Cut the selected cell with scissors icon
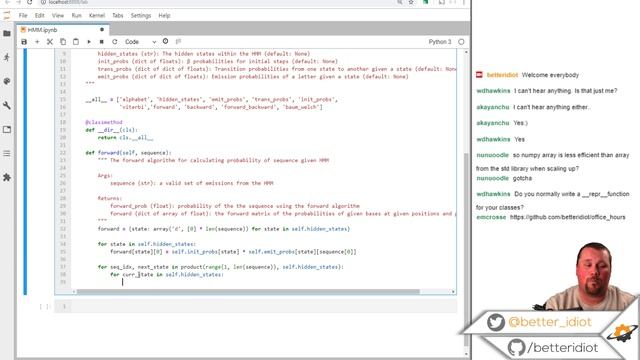 tap(50, 42)
